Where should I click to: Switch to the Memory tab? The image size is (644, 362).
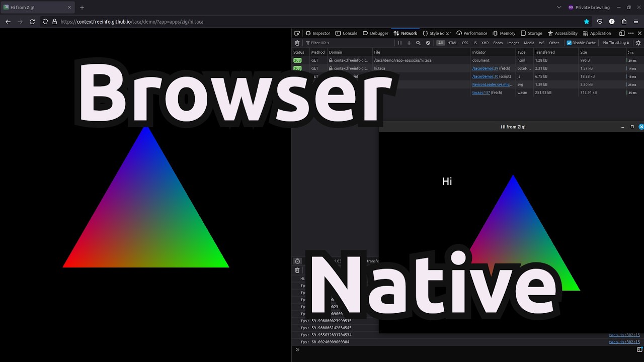point(504,33)
